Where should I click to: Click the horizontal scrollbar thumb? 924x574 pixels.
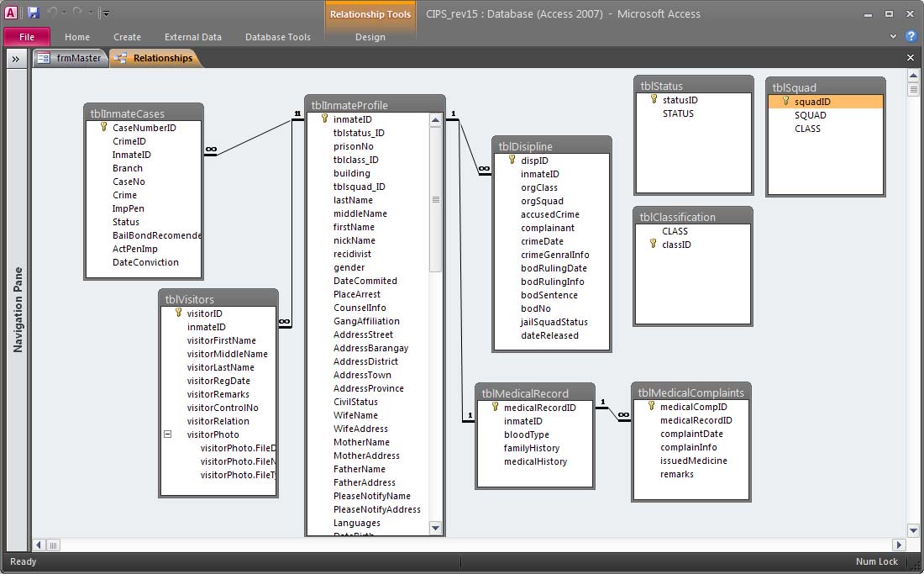click(x=53, y=545)
